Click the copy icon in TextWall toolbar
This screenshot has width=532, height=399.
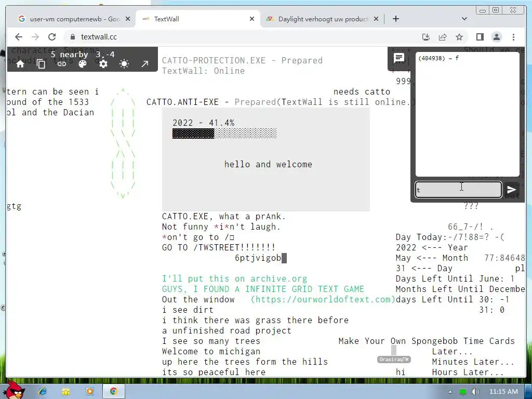click(41, 64)
